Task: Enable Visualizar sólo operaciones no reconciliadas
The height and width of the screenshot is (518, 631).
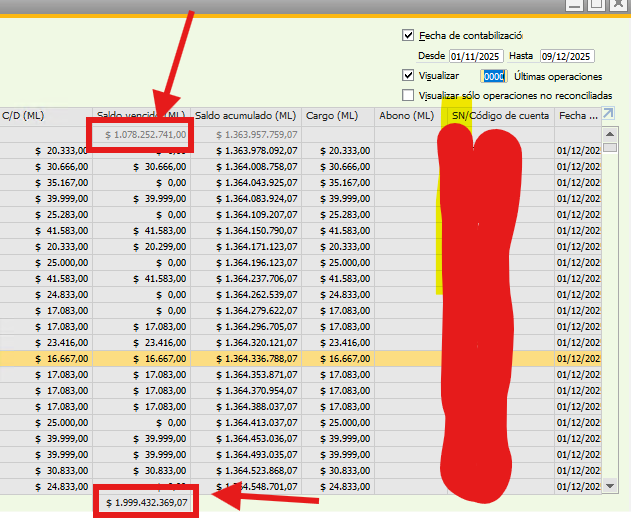Action: [x=408, y=95]
